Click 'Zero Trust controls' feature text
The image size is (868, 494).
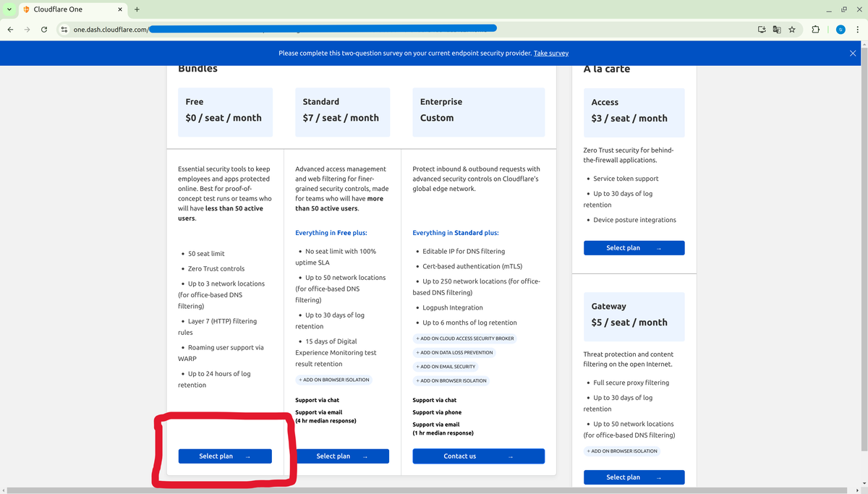tap(216, 268)
